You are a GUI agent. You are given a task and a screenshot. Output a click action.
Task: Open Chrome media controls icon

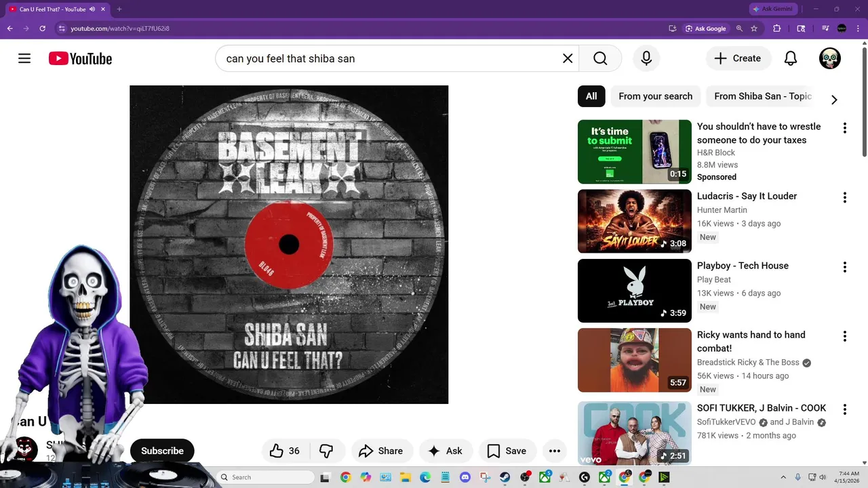pos(825,28)
